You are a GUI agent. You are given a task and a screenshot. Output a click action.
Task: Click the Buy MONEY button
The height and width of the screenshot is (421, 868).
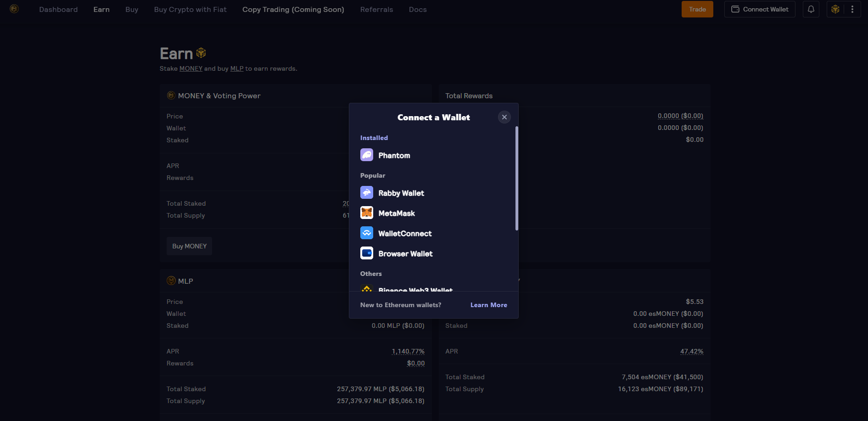coord(189,246)
